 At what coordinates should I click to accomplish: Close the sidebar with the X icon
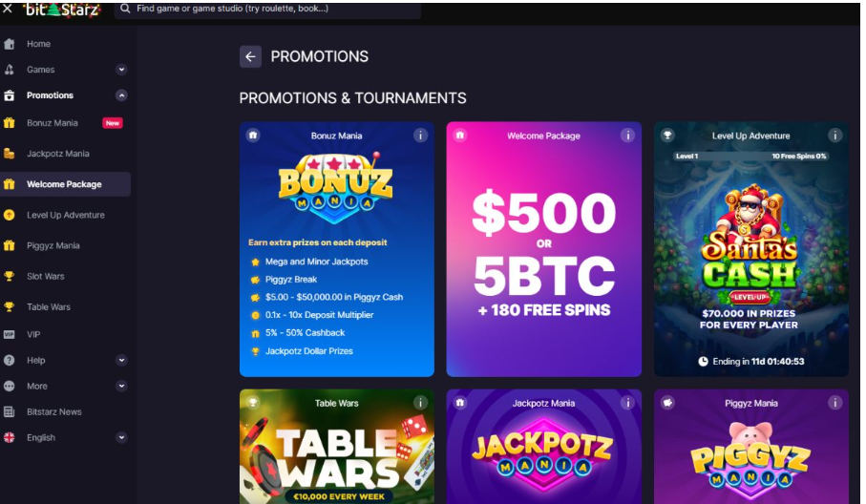tap(8, 9)
